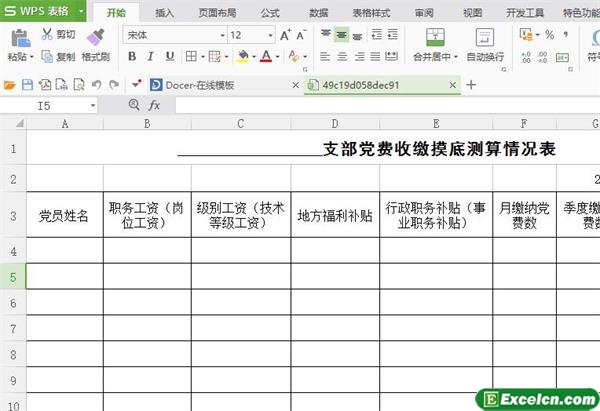Image resolution: width=600 pixels, height=411 pixels.
Task: Click the percent style icon
Action: 549,35
